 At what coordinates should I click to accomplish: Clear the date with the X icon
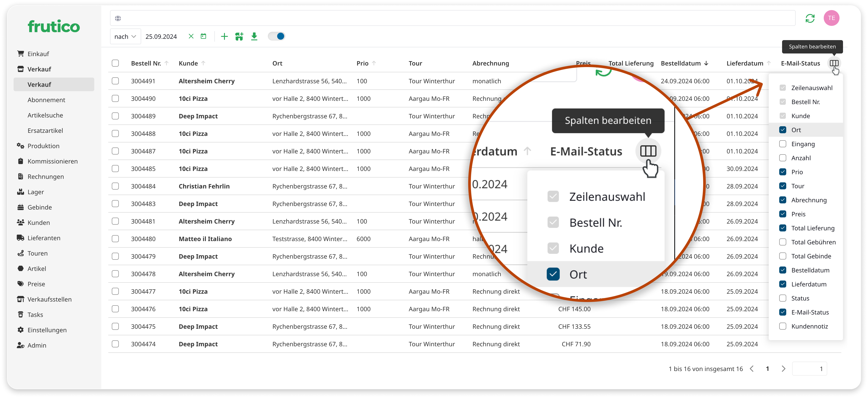[191, 36]
